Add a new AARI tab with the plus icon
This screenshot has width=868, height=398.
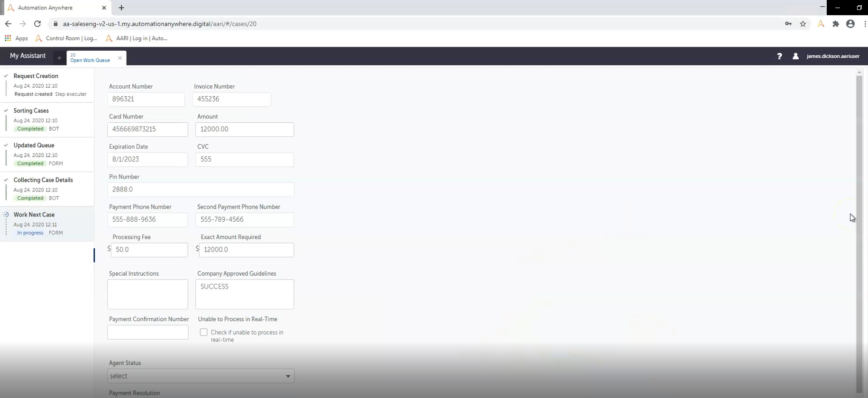(59, 58)
